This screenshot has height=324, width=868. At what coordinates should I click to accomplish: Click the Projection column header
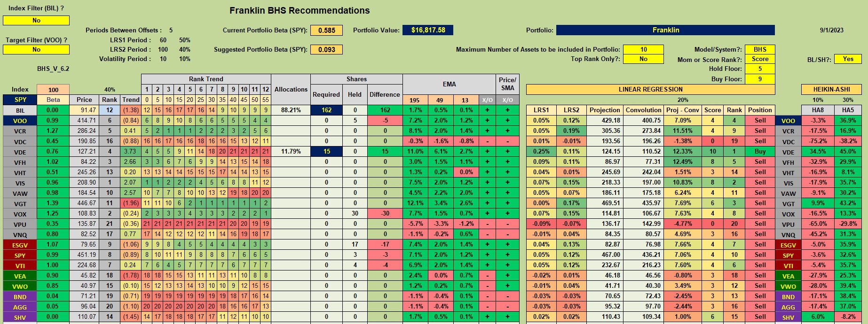(x=605, y=110)
